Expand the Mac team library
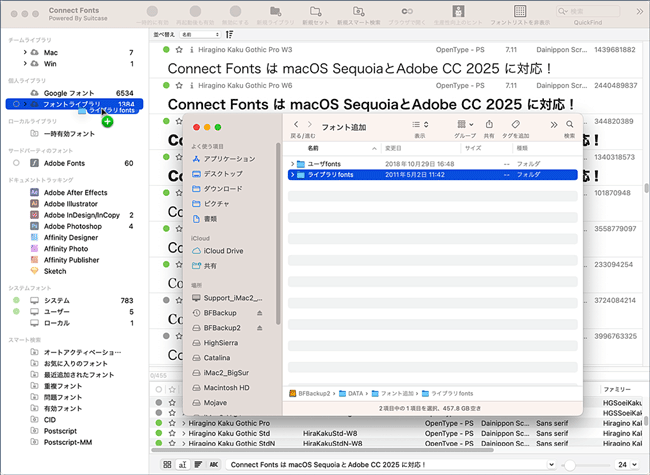 click(25, 52)
